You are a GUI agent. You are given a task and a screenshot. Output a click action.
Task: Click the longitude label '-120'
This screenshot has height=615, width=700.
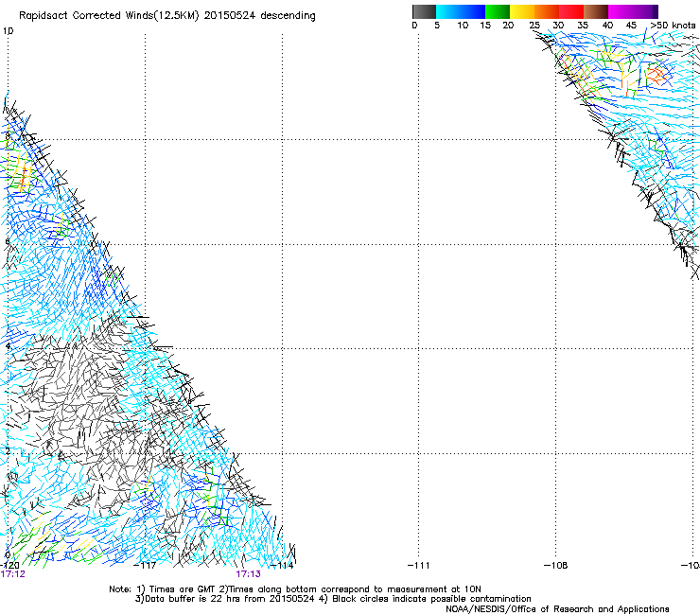coord(9,566)
